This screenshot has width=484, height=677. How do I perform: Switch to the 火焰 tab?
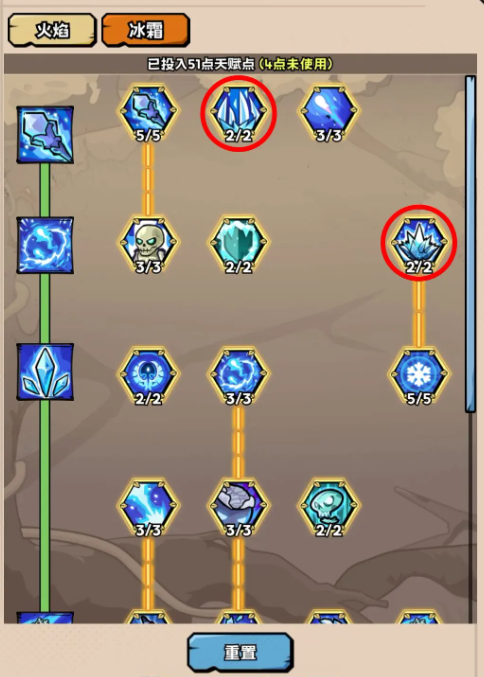52,30
